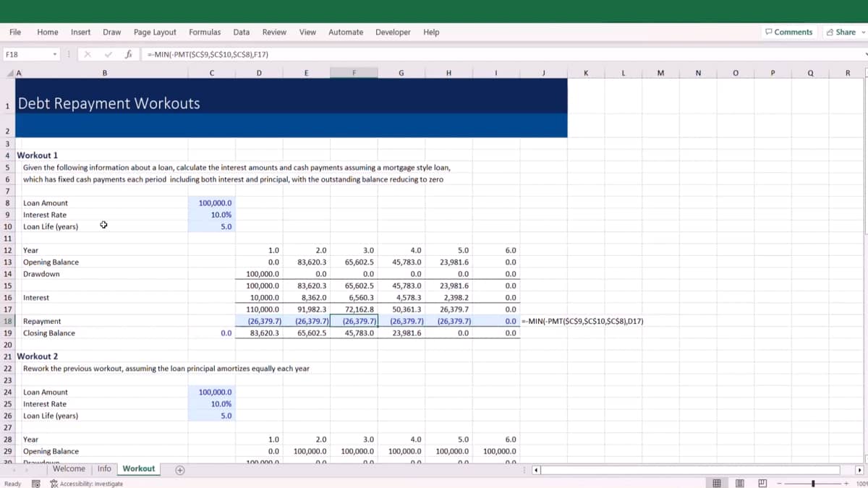Open the Data ribbon tab
868x488 pixels.
(242, 32)
